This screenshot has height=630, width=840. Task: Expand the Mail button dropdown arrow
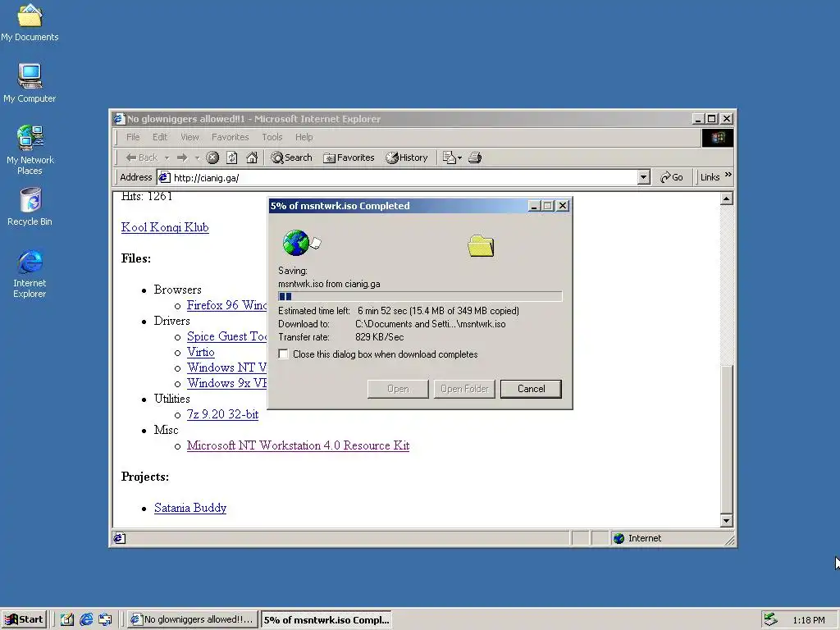click(459, 158)
